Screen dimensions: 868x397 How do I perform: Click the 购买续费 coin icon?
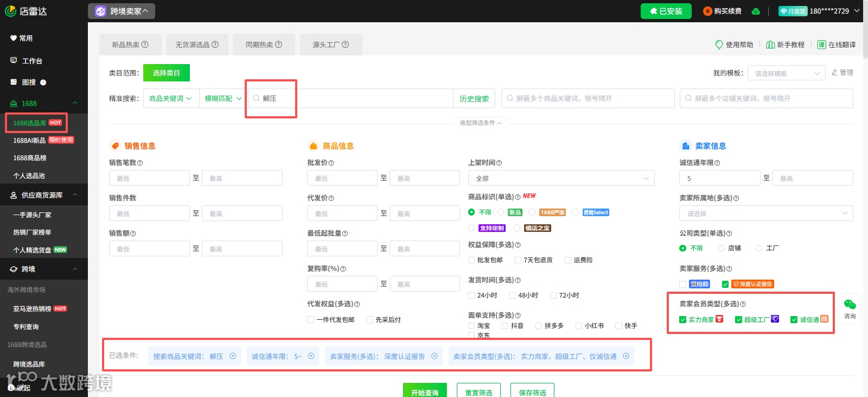tap(707, 11)
